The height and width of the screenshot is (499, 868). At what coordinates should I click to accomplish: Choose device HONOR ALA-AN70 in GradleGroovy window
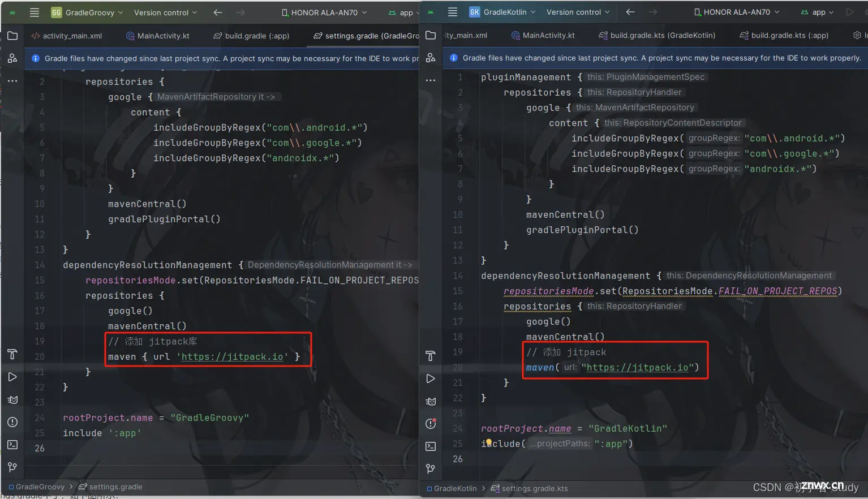(x=324, y=12)
